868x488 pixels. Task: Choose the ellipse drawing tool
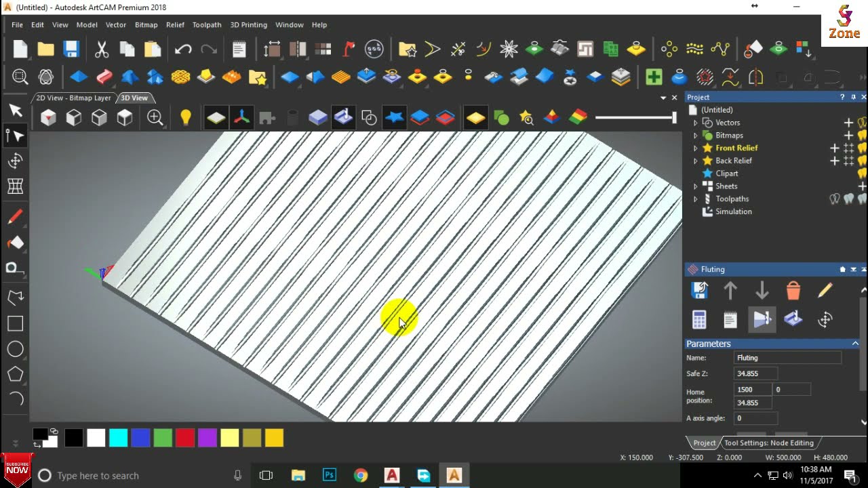pos(15,349)
